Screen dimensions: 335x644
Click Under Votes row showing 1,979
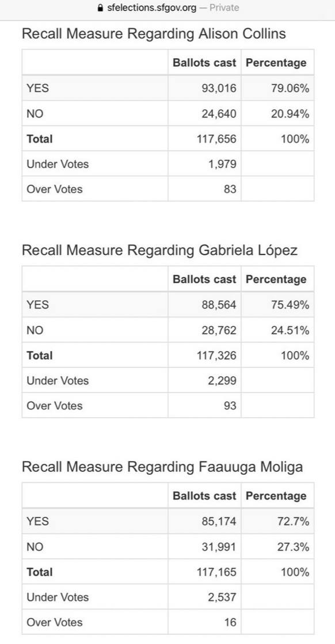tap(168, 164)
